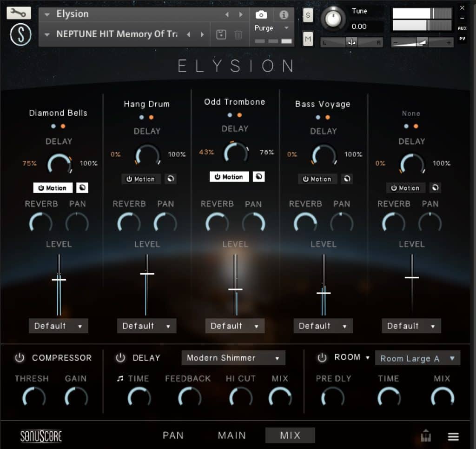This screenshot has width=476, height=449.
Task: Open the Odd Trombone Default dropdown
Action: pyautogui.click(x=235, y=326)
